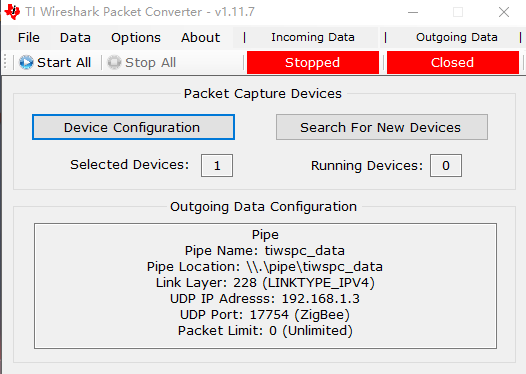Click Search For New Devices button

point(382,127)
